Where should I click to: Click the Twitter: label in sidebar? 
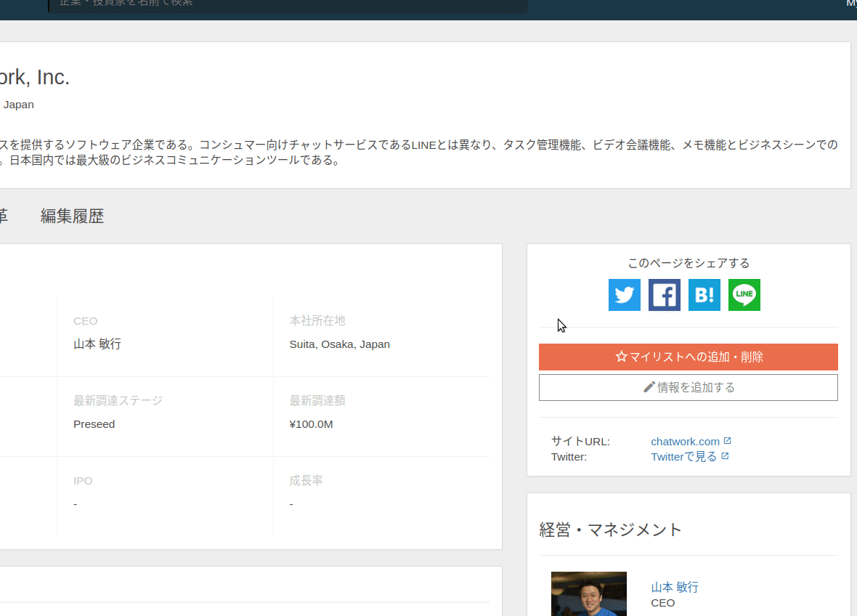(569, 457)
